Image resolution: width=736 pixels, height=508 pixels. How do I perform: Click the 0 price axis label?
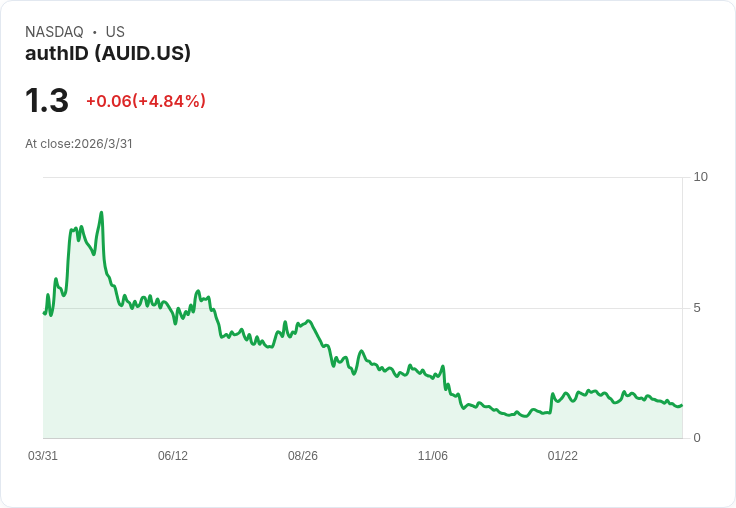point(697,438)
